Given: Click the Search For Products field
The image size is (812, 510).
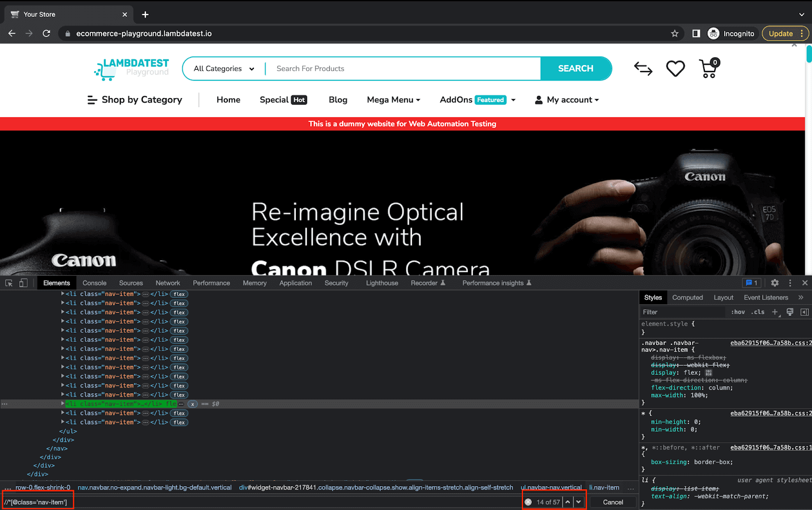Looking at the screenshot, I should 403,69.
